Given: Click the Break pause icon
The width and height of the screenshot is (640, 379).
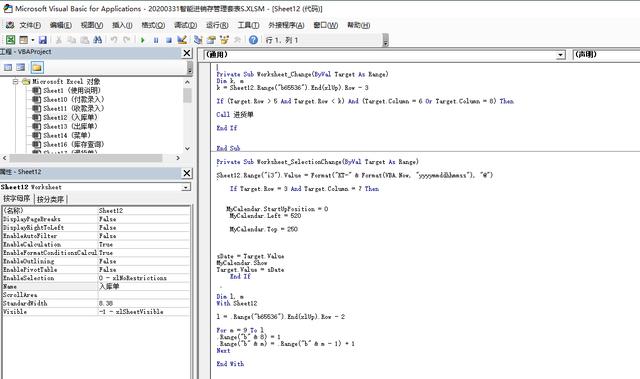Looking at the screenshot, I should (x=156, y=40).
